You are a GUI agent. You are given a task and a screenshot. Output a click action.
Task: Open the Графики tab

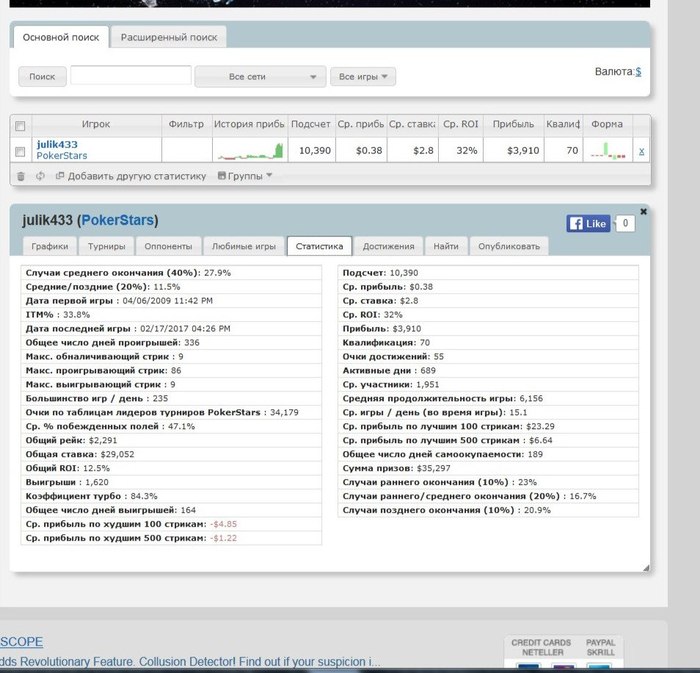coord(50,246)
